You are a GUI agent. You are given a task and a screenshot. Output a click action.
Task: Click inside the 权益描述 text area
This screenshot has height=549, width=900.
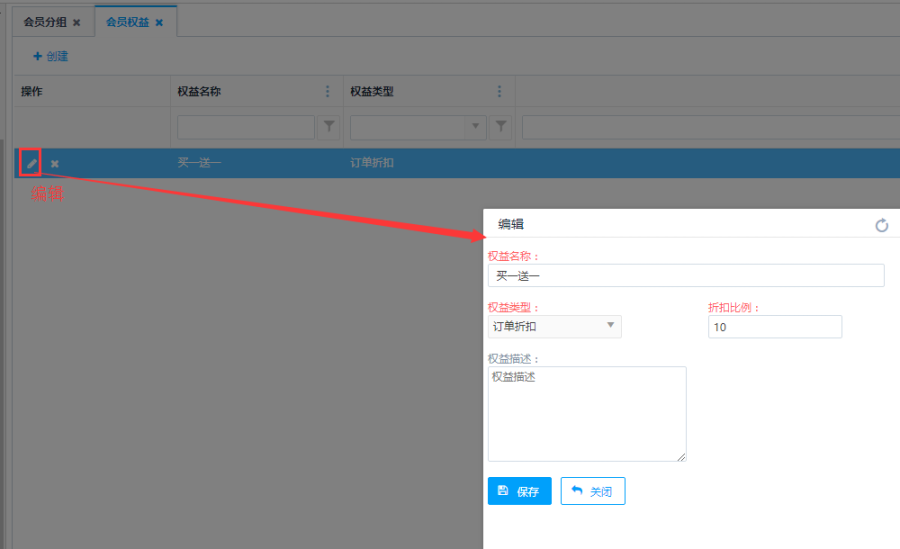coord(586,414)
